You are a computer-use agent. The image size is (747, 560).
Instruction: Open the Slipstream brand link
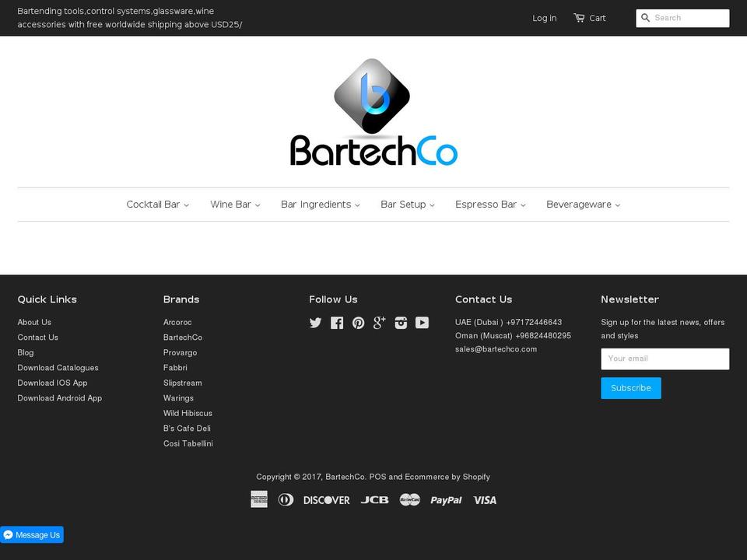(182, 383)
